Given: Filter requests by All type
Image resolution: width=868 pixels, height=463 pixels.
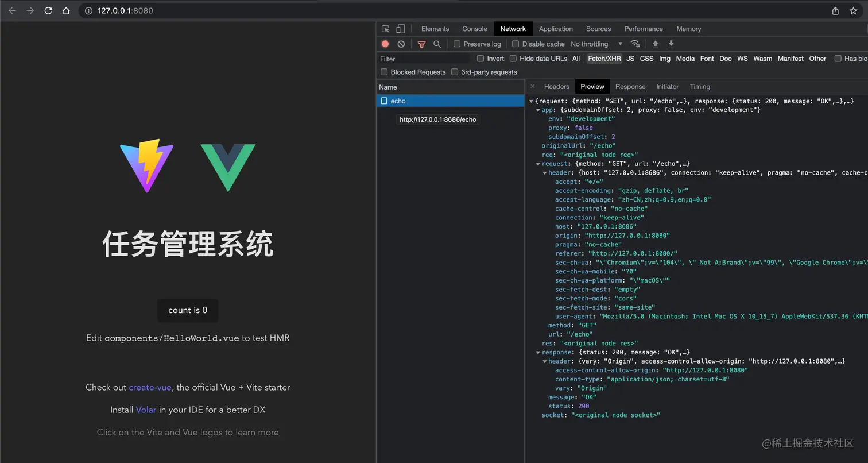Looking at the screenshot, I should [x=576, y=59].
